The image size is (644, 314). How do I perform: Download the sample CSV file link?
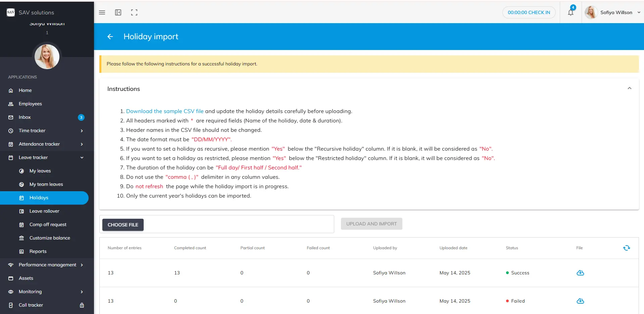164,111
